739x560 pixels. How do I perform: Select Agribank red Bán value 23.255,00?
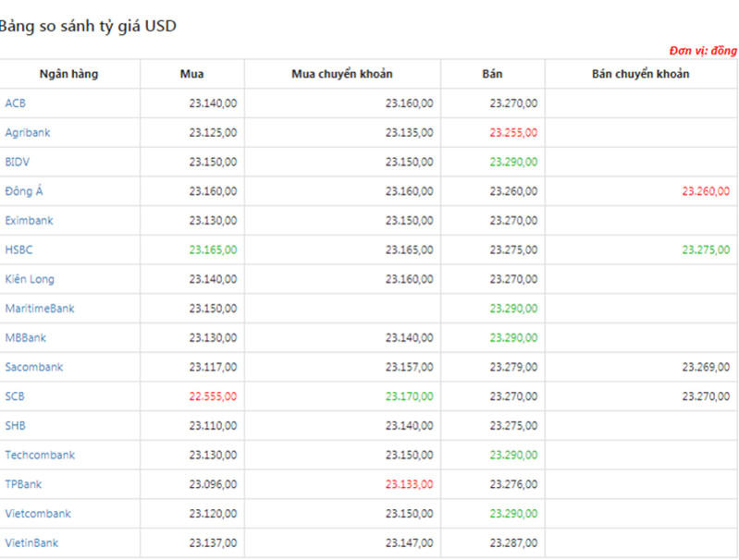coord(513,132)
